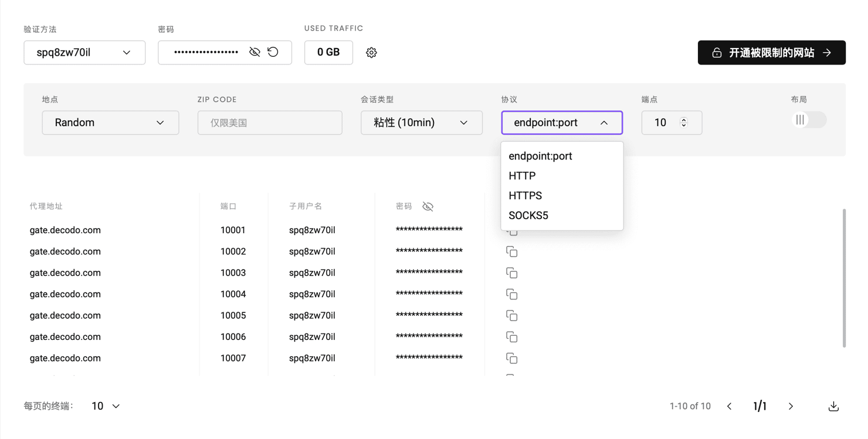Image resolution: width=868 pixels, height=439 pixels.
Task: Choose SOCKS5 in the protocol menu
Action: pos(528,216)
